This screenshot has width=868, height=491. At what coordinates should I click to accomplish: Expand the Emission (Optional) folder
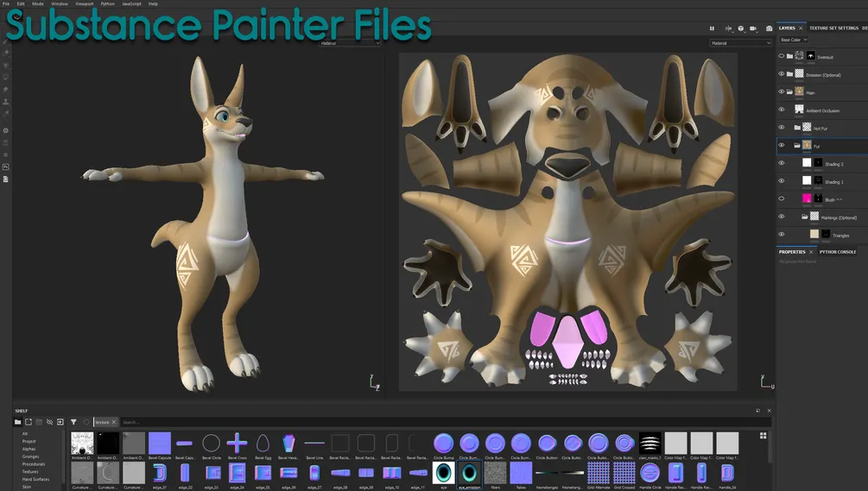click(789, 74)
